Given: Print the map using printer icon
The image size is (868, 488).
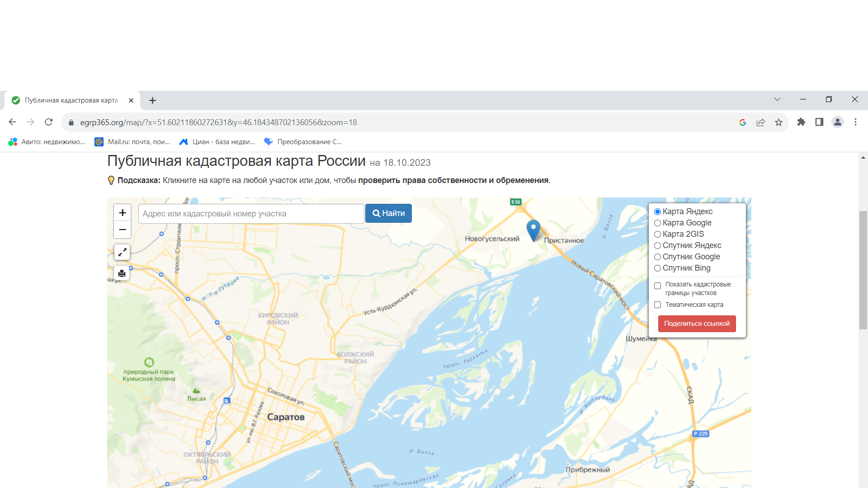Looking at the screenshot, I should pos(122,273).
